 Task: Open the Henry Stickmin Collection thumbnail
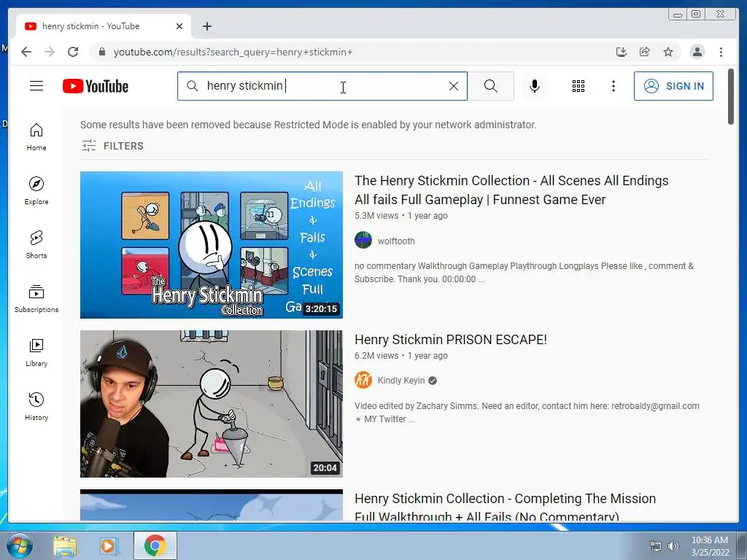tap(211, 245)
